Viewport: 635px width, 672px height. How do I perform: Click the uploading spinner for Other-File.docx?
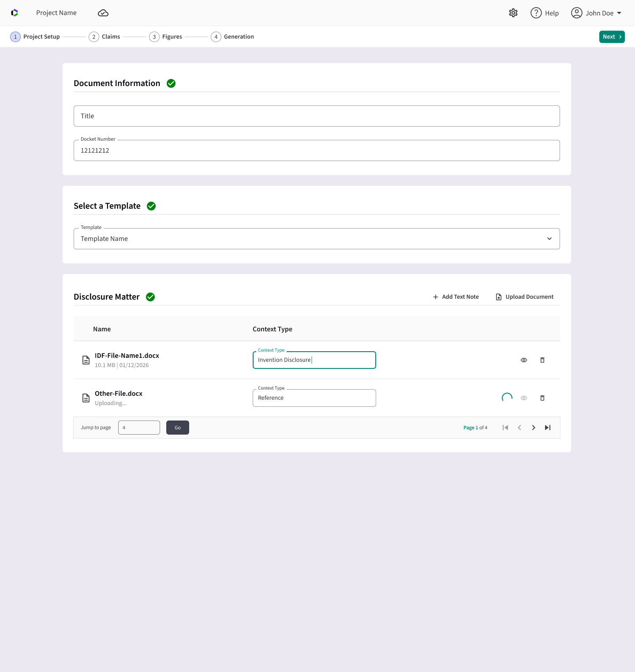[x=507, y=398]
